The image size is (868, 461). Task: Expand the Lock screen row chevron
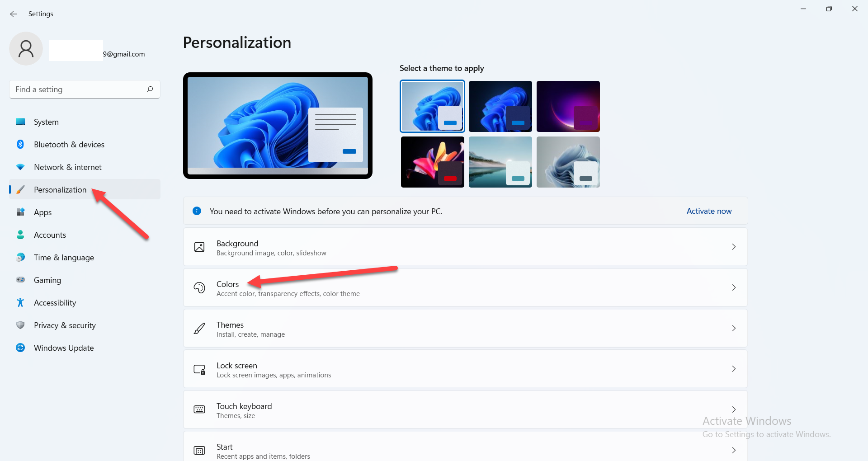[x=733, y=369]
